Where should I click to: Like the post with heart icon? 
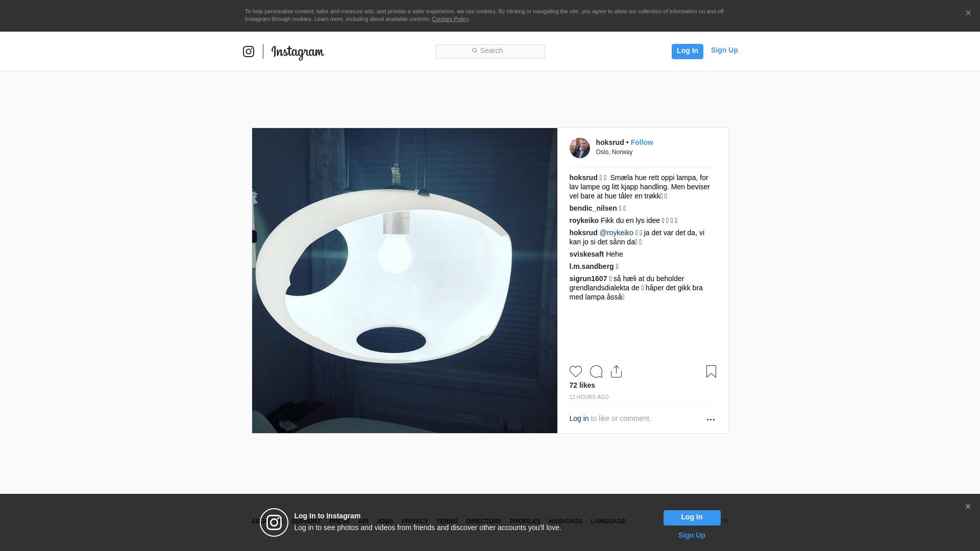tap(575, 371)
